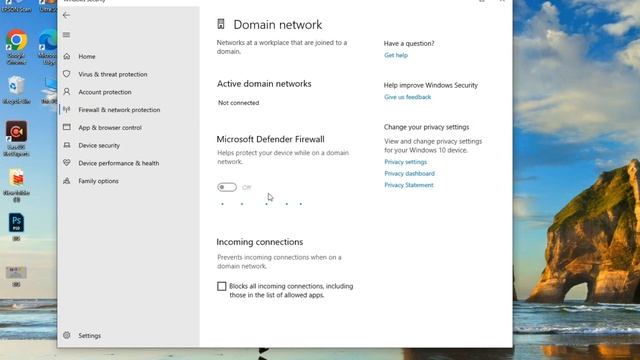Click the Virus & threat protection shield icon
The width and height of the screenshot is (640, 360).
(x=67, y=74)
